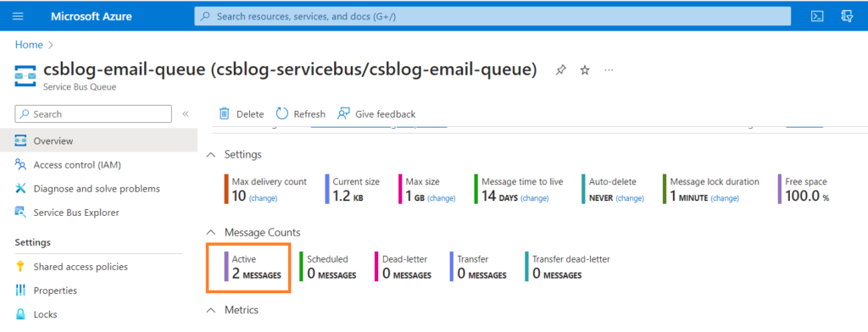
Task: Click the Access control people icon
Action: click(20, 164)
